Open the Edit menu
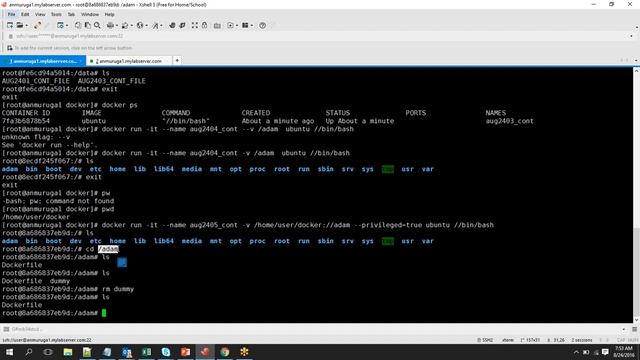The height and width of the screenshot is (360, 640). (x=25, y=14)
